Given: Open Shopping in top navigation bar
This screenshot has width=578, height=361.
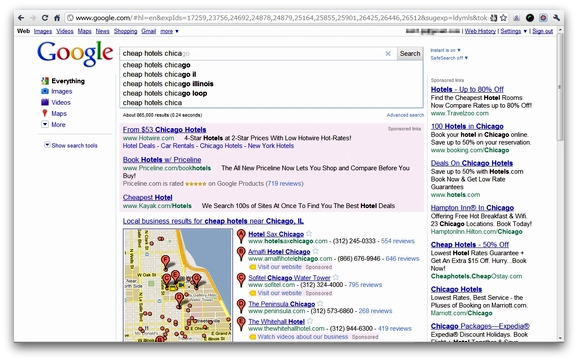Looking at the screenshot, I should pos(125,31).
